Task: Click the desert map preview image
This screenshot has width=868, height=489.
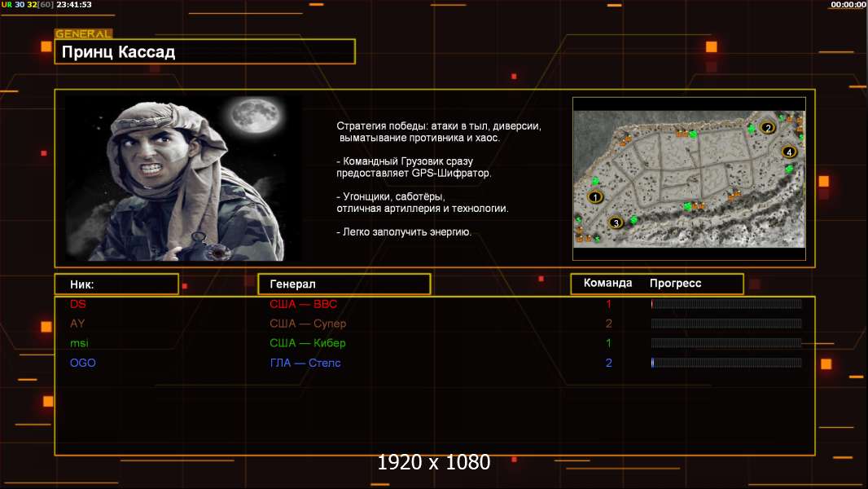Action: 689,178
